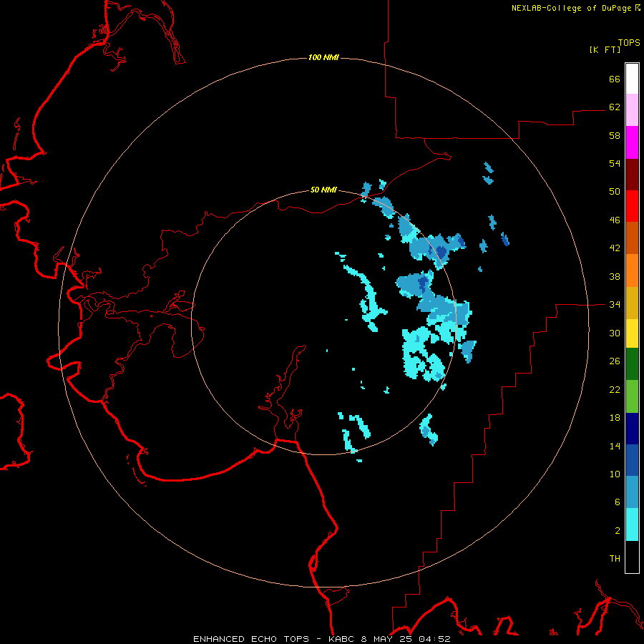Click the legend value 26

point(615,361)
